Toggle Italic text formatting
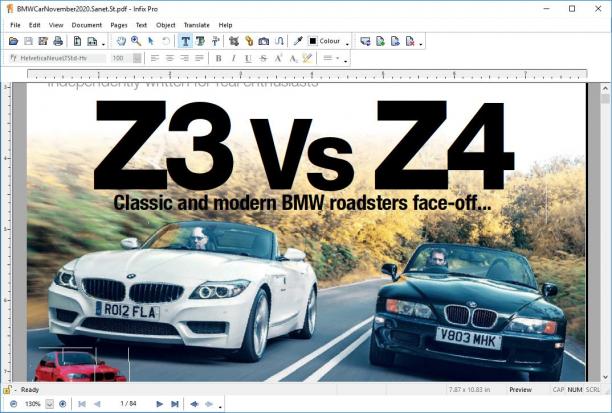The image size is (612, 413). tap(233, 58)
